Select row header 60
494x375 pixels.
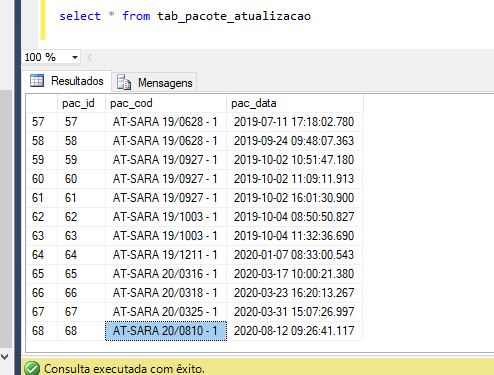42,179
